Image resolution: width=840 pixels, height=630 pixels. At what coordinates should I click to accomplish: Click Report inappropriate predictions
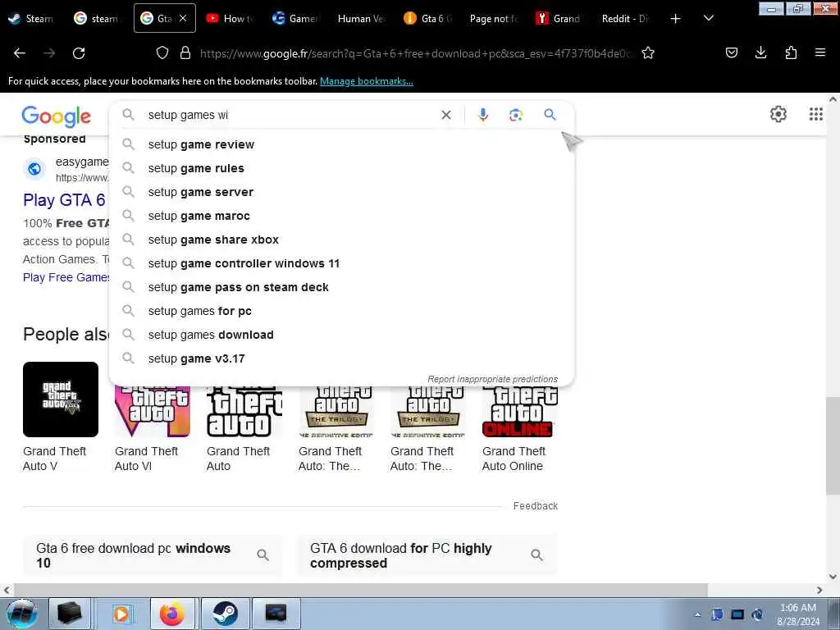click(x=492, y=379)
